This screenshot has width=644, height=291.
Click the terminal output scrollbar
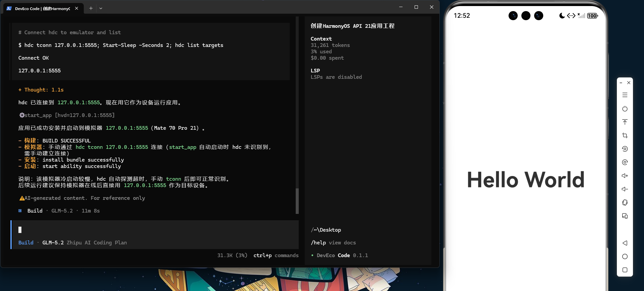coord(297,201)
